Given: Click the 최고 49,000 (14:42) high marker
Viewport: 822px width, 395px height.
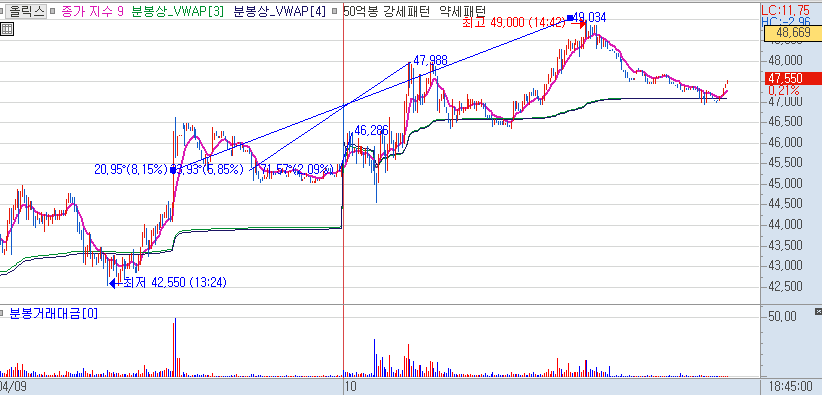Looking at the screenshot, I should (514, 23).
